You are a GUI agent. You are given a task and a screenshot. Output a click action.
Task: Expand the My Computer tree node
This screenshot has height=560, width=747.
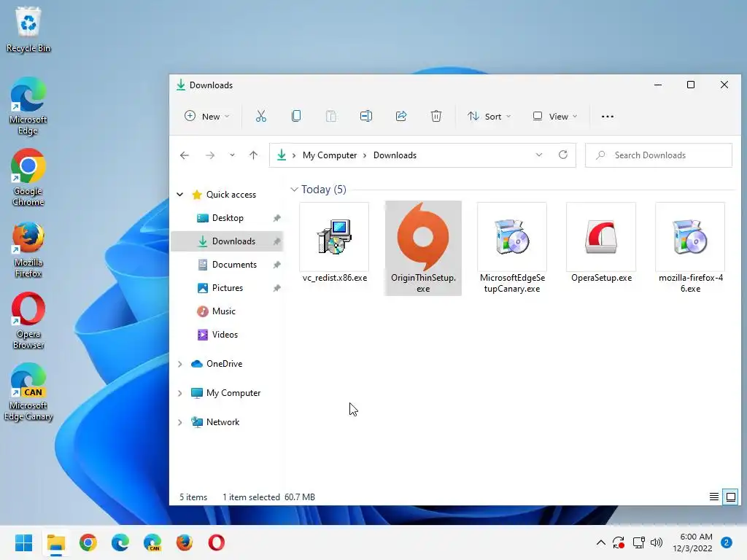180,393
